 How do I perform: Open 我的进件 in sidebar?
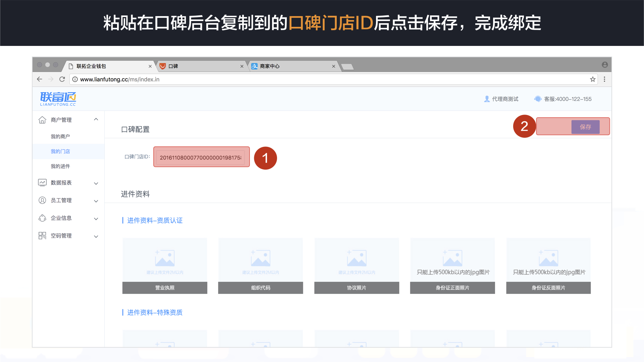pos(60,166)
